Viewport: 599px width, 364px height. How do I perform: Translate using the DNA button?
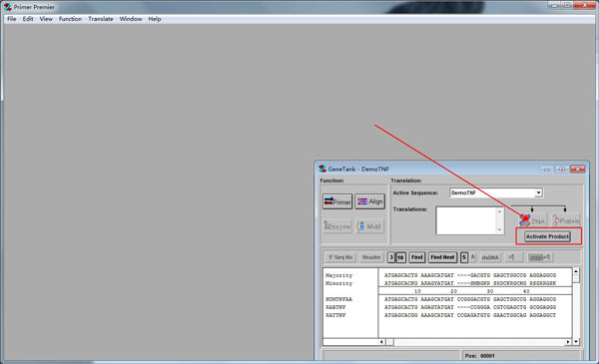[532, 220]
